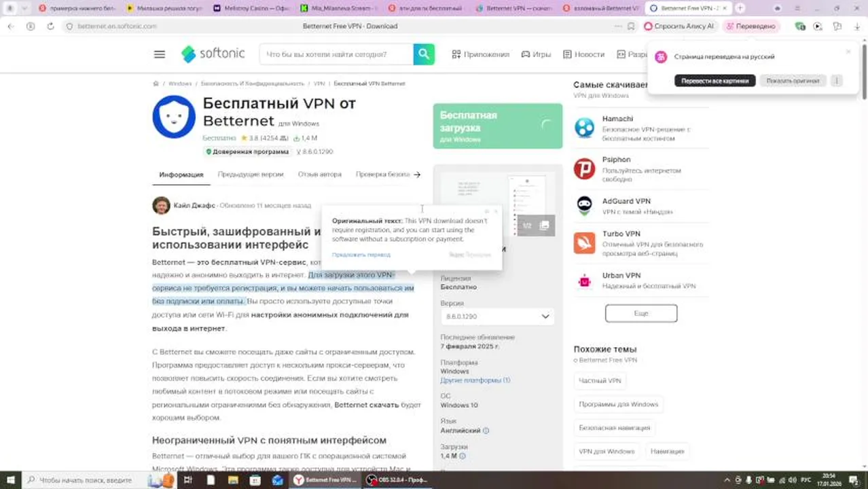Open the Softonic hamburger menu
The height and width of the screenshot is (489, 868).
(x=159, y=54)
